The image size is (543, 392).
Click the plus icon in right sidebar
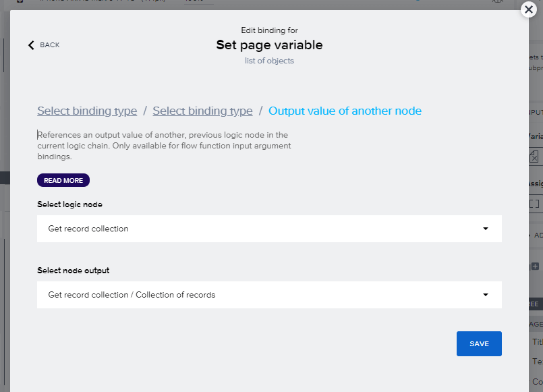coord(534,267)
